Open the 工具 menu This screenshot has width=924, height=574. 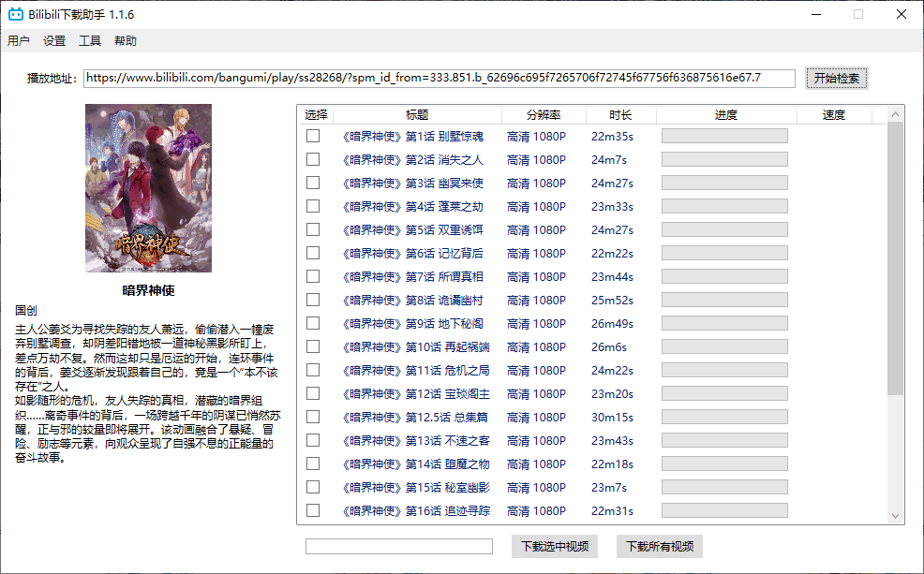pos(90,40)
